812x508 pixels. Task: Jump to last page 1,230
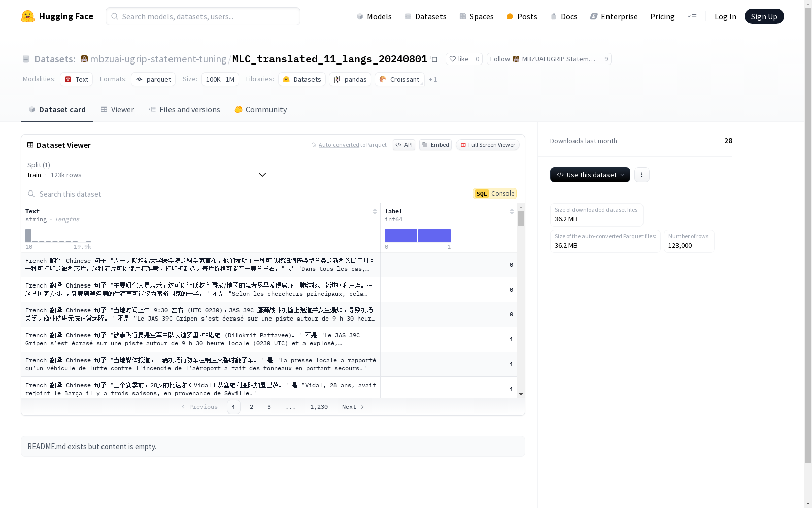pos(319,407)
